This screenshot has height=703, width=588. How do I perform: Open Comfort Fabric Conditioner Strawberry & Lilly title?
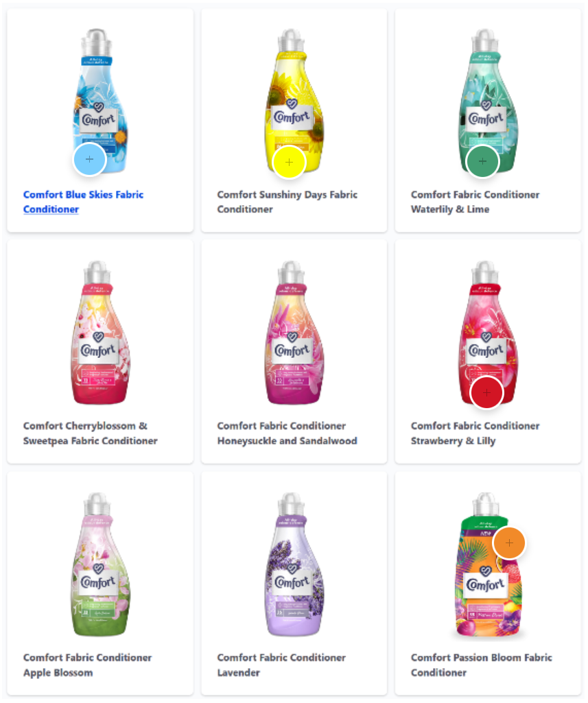point(475,433)
